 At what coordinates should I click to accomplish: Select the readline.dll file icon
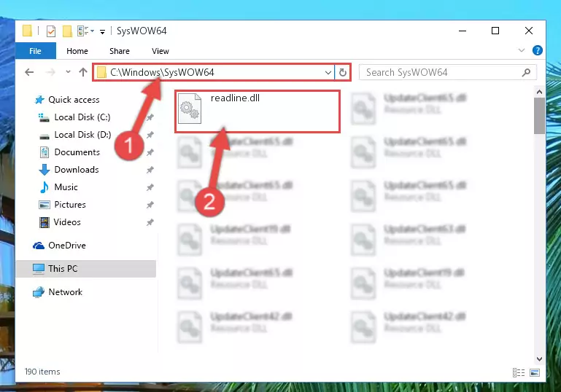tap(190, 109)
